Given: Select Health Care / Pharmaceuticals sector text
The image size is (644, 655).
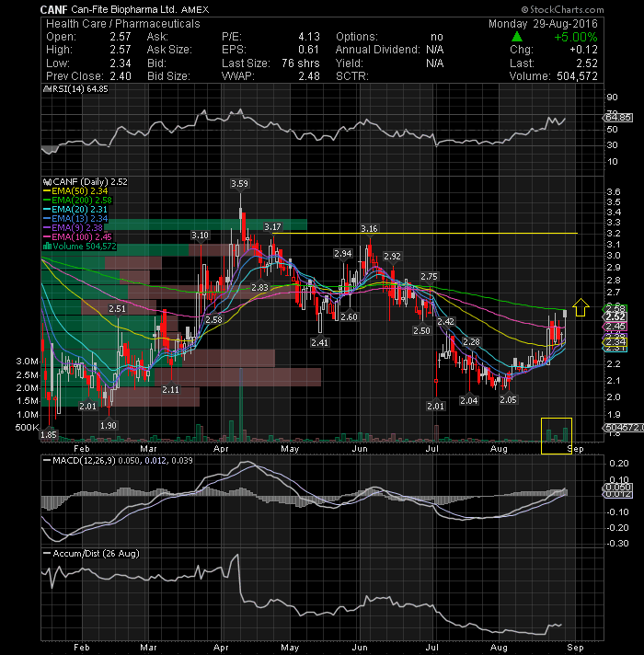Looking at the screenshot, I should pyautogui.click(x=123, y=24).
